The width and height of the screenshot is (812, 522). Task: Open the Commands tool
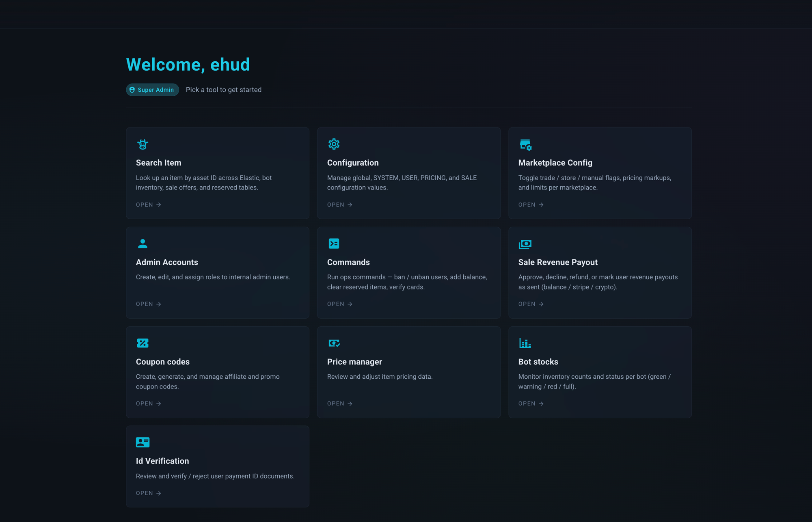click(x=339, y=304)
